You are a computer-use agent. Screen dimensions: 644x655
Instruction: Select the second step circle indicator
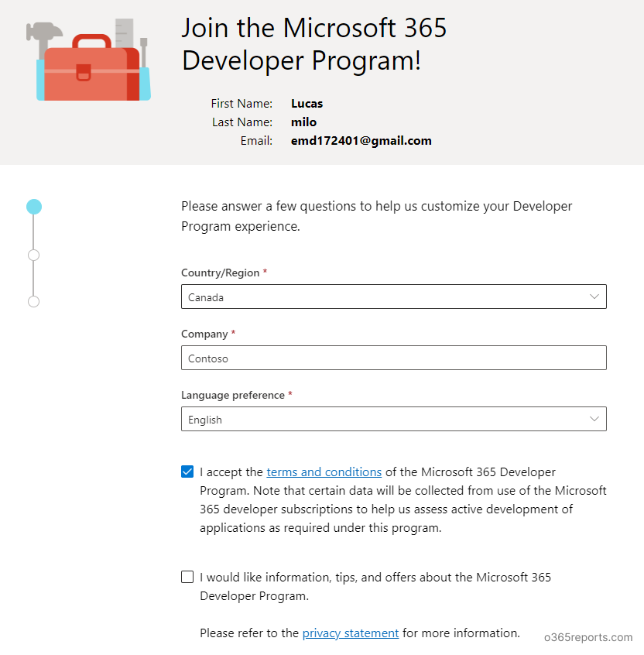click(33, 255)
